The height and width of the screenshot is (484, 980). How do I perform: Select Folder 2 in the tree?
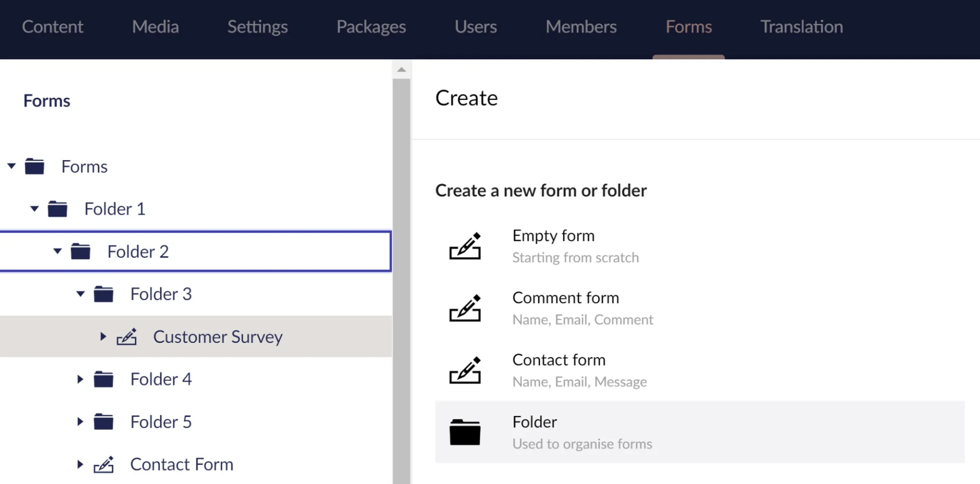(x=138, y=251)
